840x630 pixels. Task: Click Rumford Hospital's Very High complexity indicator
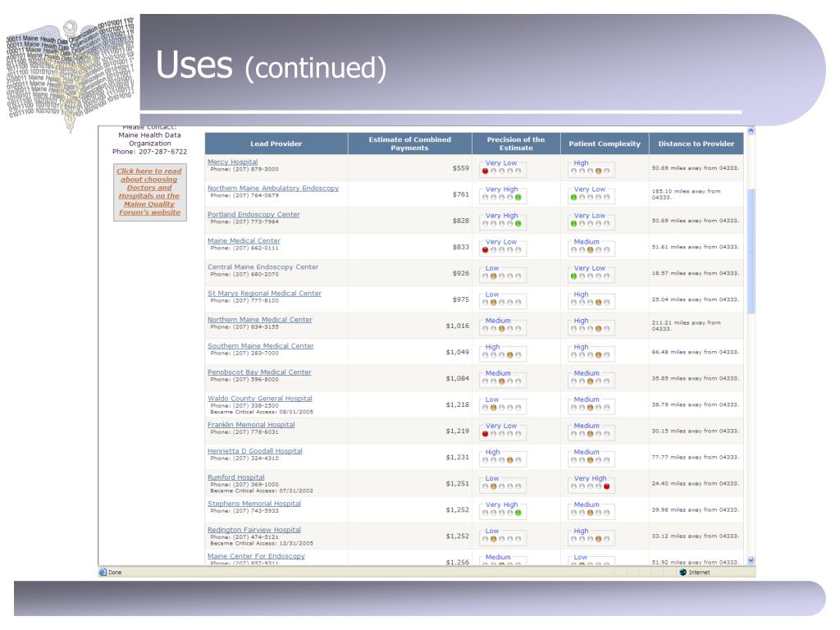pos(591,482)
